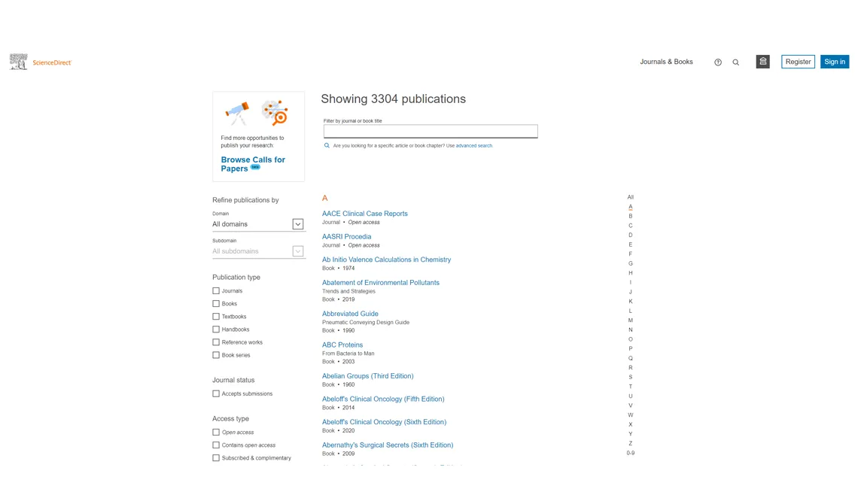Enable Subscribed & complimentary filter
Image resolution: width=858 pixels, height=504 pixels.
(x=216, y=458)
